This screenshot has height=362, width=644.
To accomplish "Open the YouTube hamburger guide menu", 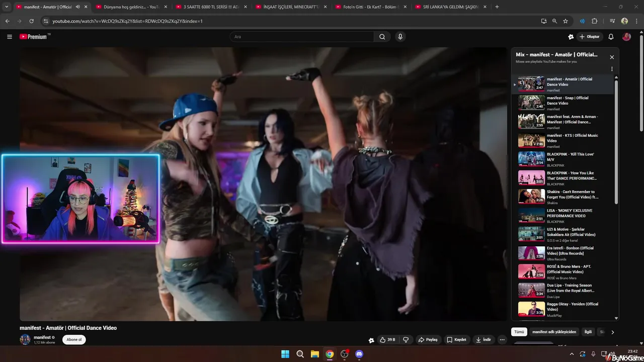I will [10, 37].
